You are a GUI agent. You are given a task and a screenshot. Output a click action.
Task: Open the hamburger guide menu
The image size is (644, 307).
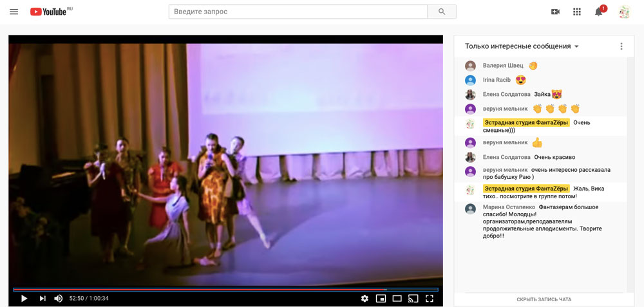point(14,12)
